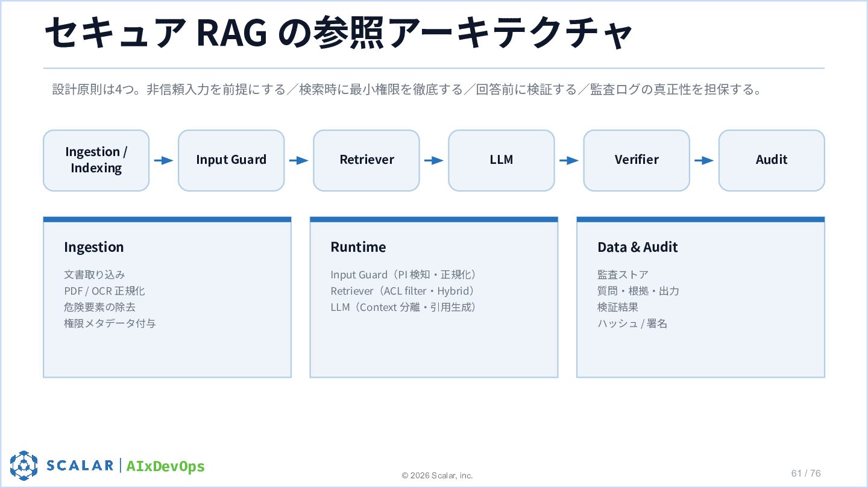Select the Ingestion / Indexing box

pos(96,160)
